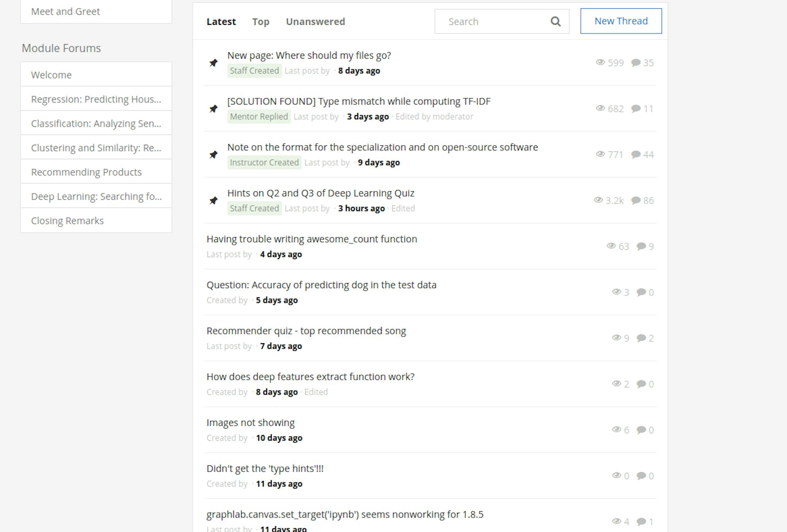Select the Latest tab
The width and height of the screenshot is (787, 532).
click(221, 22)
